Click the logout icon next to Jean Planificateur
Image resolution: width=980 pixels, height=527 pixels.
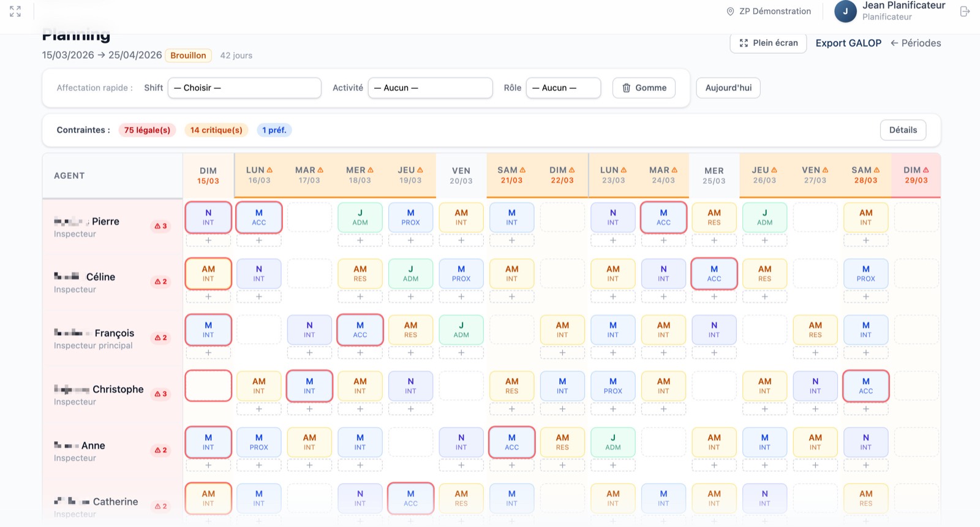(965, 11)
